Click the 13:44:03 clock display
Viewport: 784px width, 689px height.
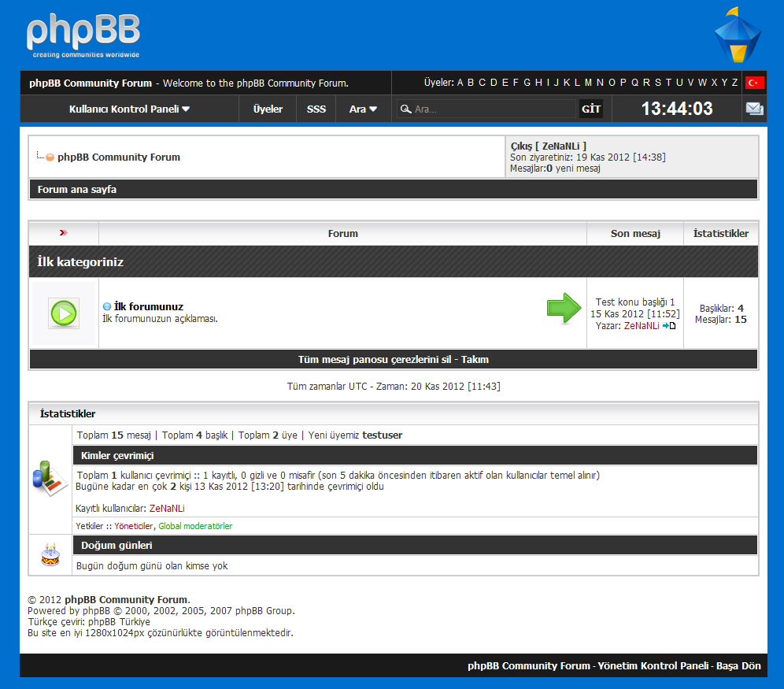click(x=677, y=109)
